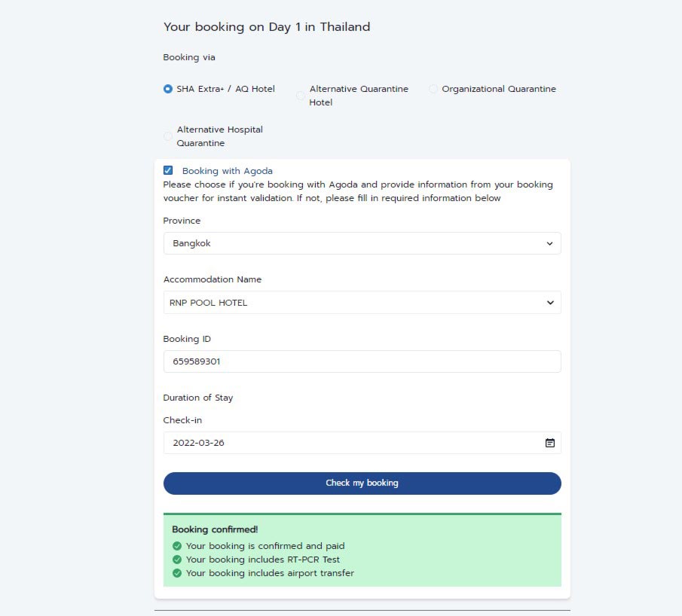Click the Booking ID input field

point(362,361)
